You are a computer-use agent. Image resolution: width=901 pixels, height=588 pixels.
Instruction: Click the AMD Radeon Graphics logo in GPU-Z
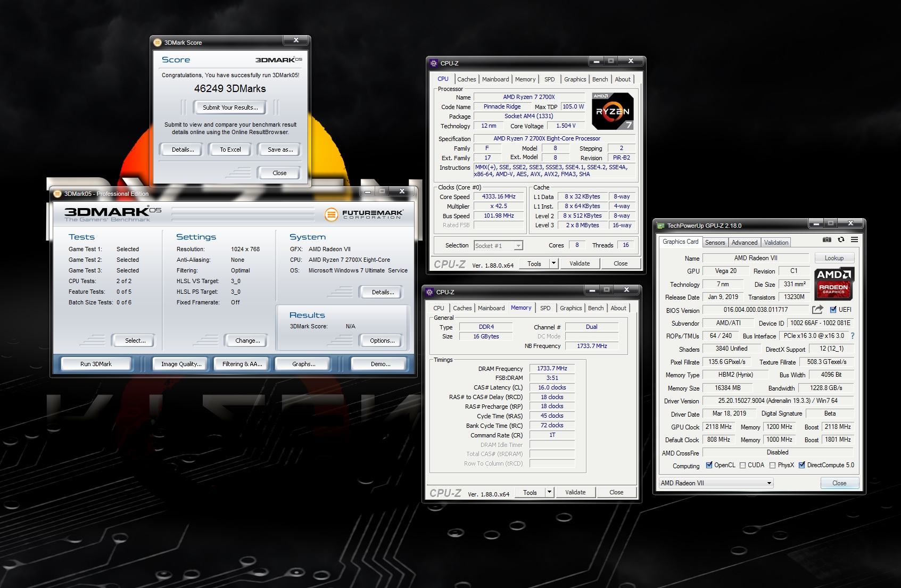click(x=834, y=285)
